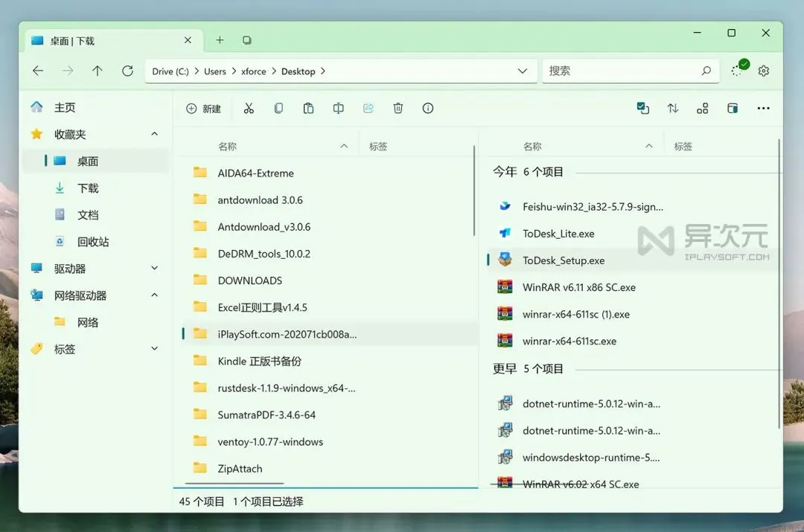Click Users in the breadcrumb path
This screenshot has width=804, height=532.
215,71
